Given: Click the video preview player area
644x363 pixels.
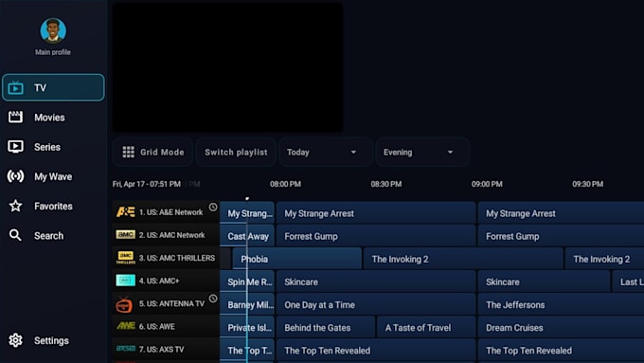Looking at the screenshot, I should [227, 67].
